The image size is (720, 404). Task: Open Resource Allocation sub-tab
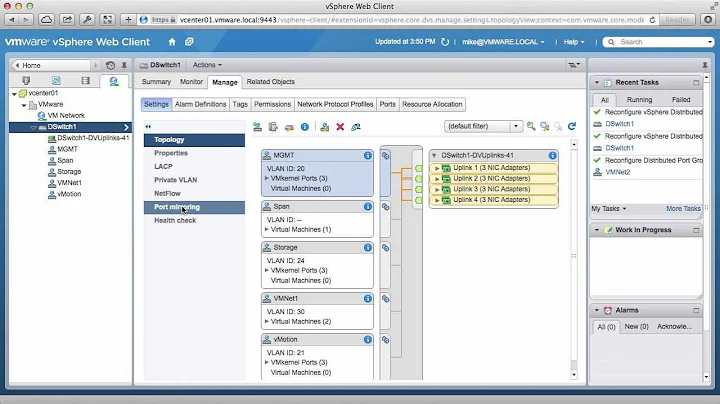coord(432,104)
